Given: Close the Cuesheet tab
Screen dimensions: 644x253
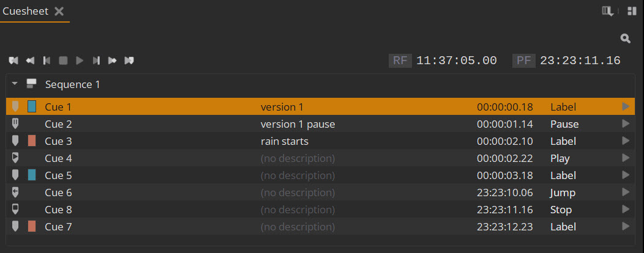Looking at the screenshot, I should coord(59,12).
